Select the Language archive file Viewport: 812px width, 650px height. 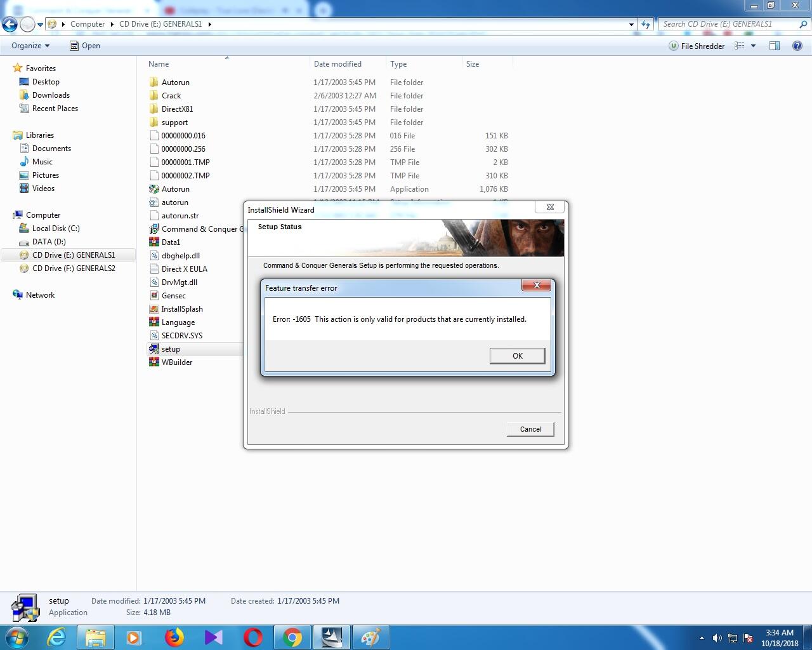[x=178, y=322]
